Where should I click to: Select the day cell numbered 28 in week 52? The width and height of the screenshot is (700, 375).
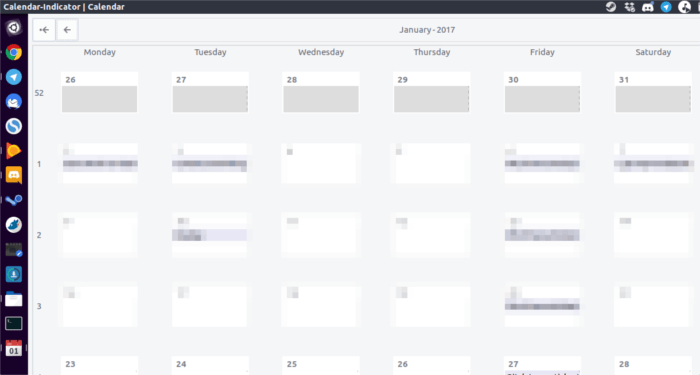coord(321,92)
